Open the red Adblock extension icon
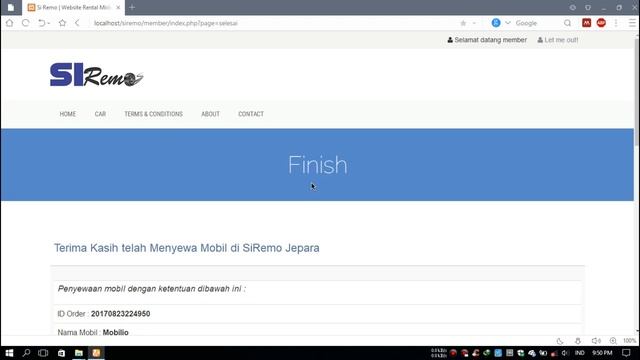Screen dimensions: 640x360 point(601,23)
